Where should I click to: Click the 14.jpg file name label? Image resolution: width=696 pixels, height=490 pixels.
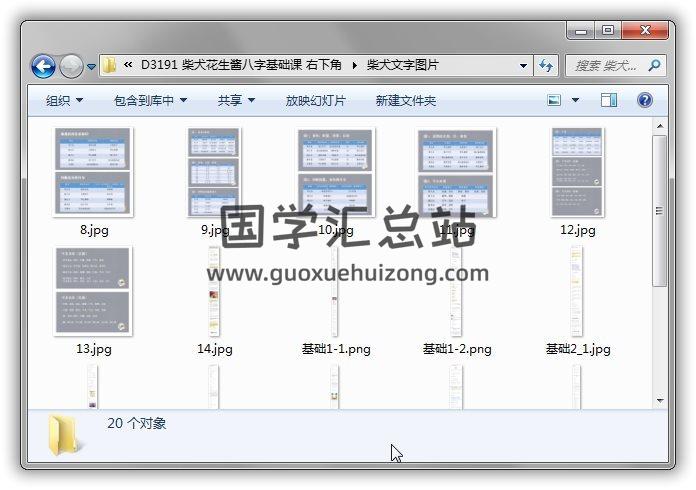[x=215, y=349]
